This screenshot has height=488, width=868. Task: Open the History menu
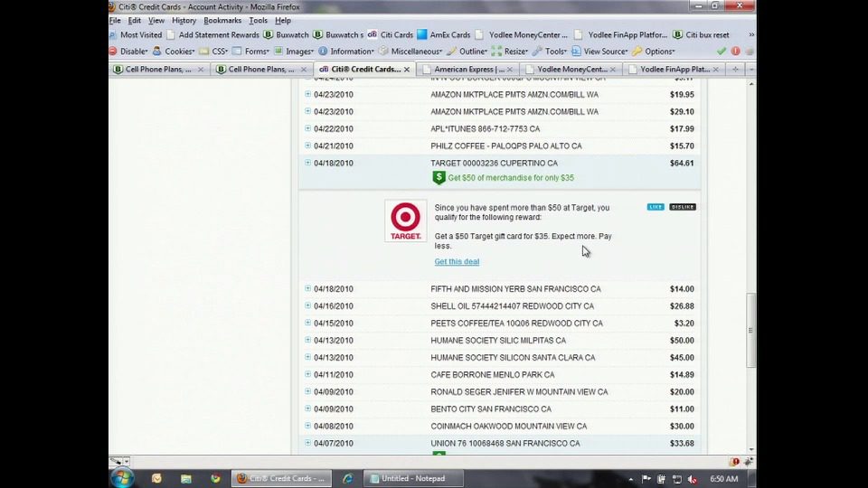[184, 21]
